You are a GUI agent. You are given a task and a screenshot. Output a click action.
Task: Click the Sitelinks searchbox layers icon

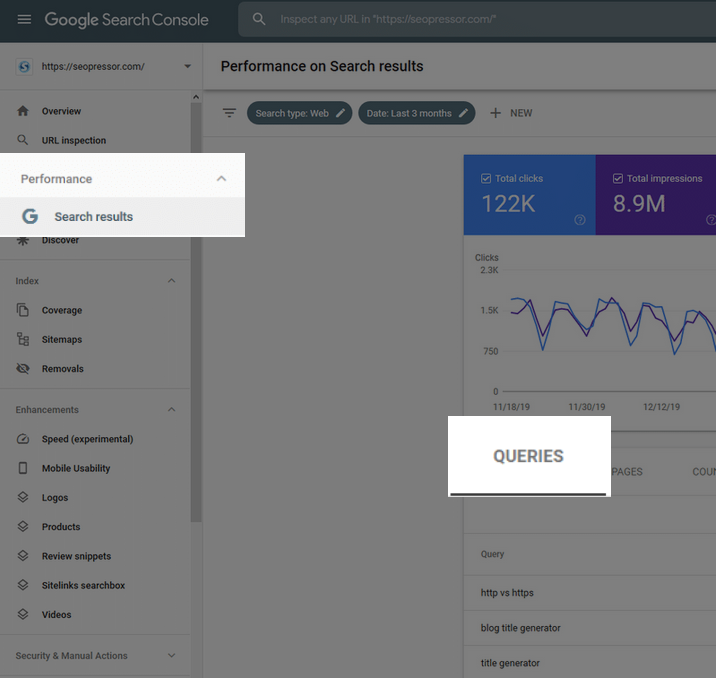click(23, 585)
